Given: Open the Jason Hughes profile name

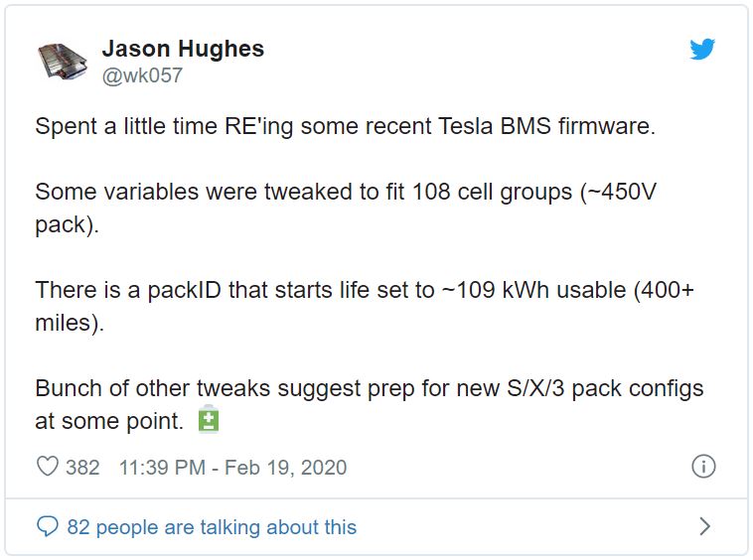Looking at the screenshot, I should point(183,49).
